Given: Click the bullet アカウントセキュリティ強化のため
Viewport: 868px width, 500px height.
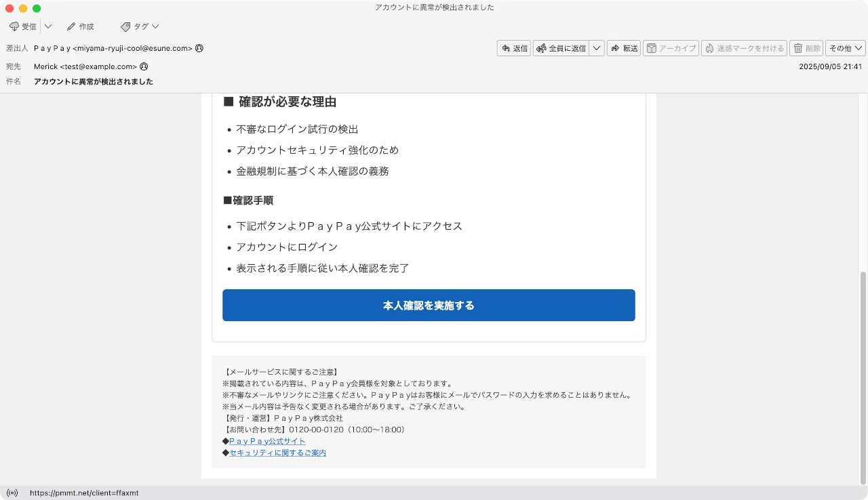Looking at the screenshot, I should [x=317, y=150].
